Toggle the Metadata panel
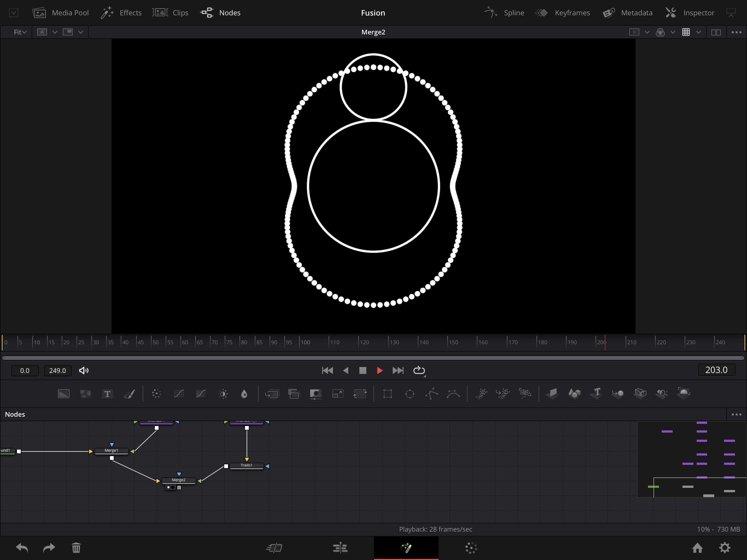 [x=628, y=13]
